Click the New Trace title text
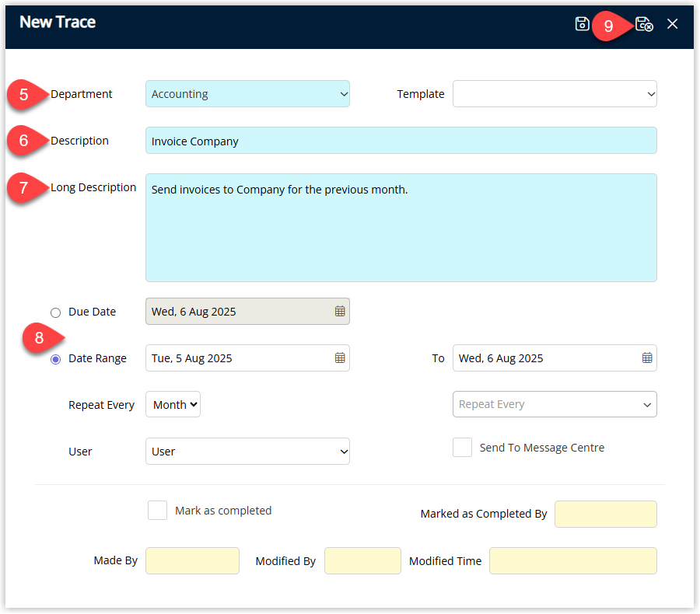This screenshot has width=700, height=614. pos(58,22)
